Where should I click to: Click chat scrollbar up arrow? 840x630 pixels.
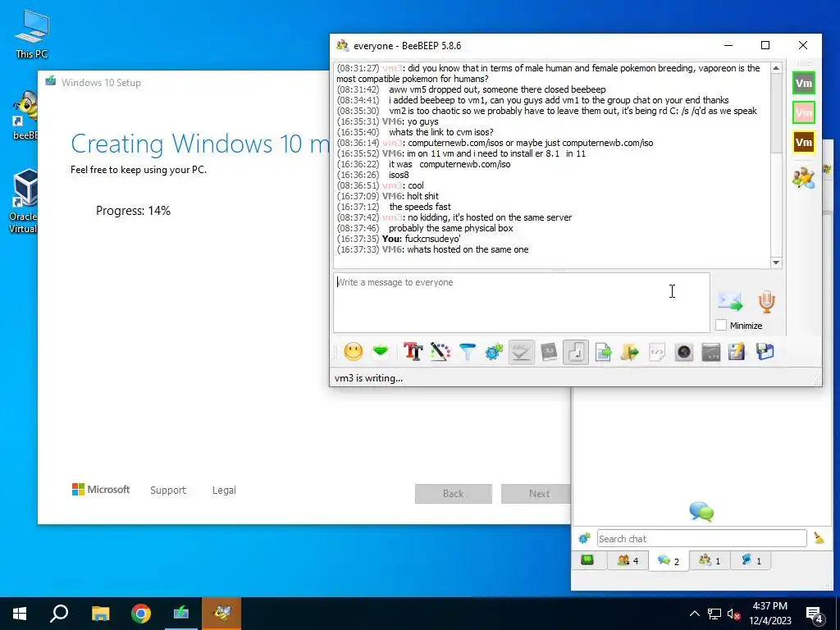point(776,68)
